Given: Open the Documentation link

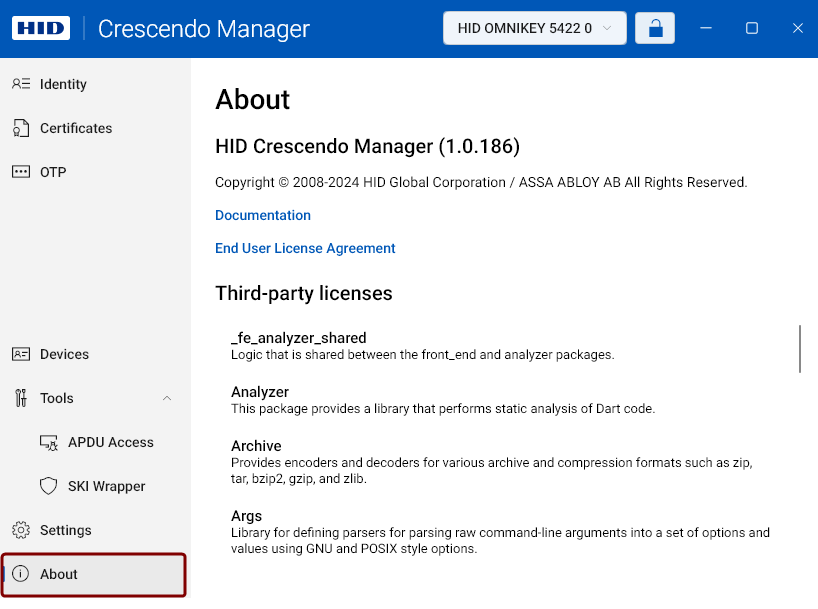Looking at the screenshot, I should point(263,215).
